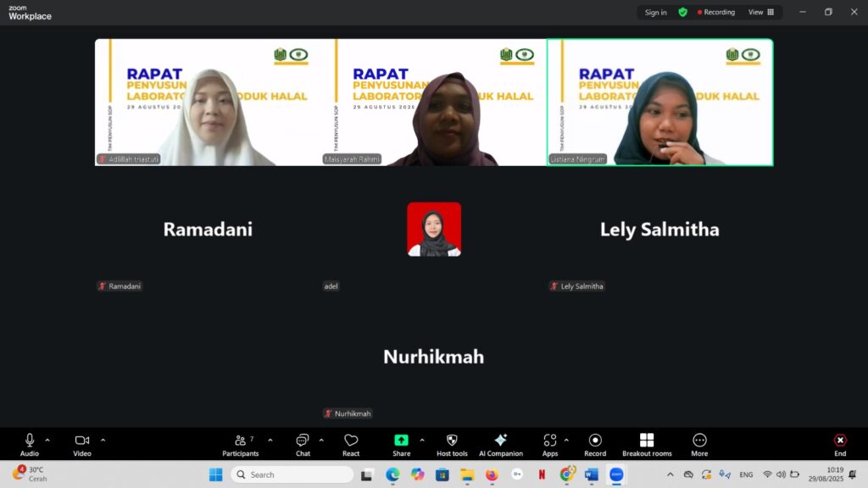
Task: Open the View layout menu
Action: (x=761, y=13)
